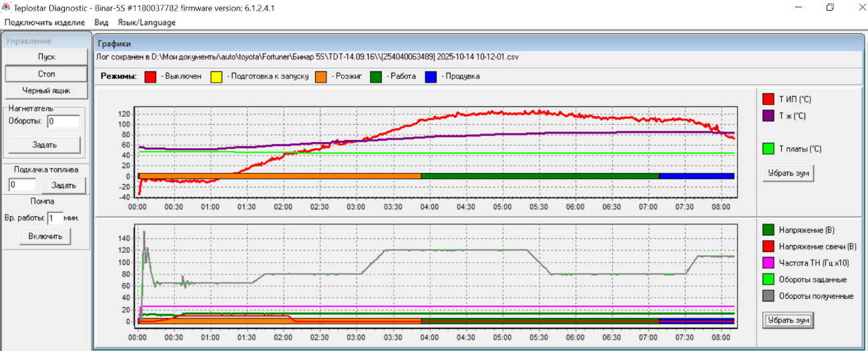Click the purple Т ж legend swatch
This screenshot has height=351, width=868.
pos(768,116)
